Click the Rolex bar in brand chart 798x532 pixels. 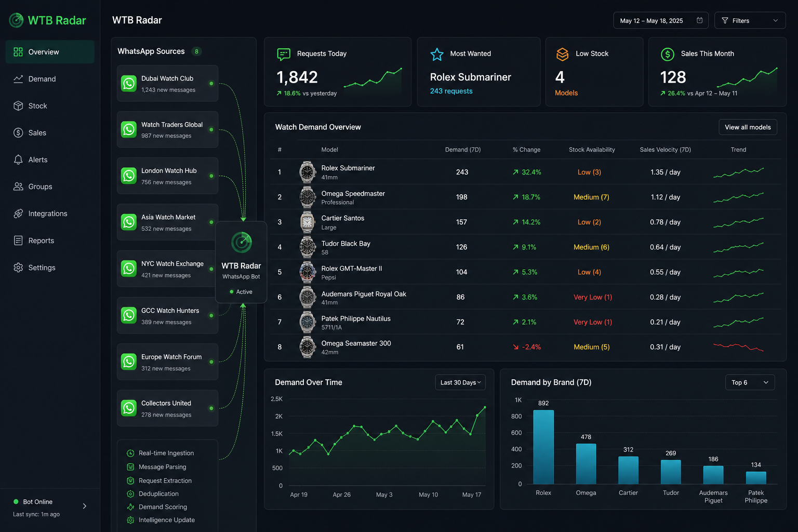pos(543,447)
